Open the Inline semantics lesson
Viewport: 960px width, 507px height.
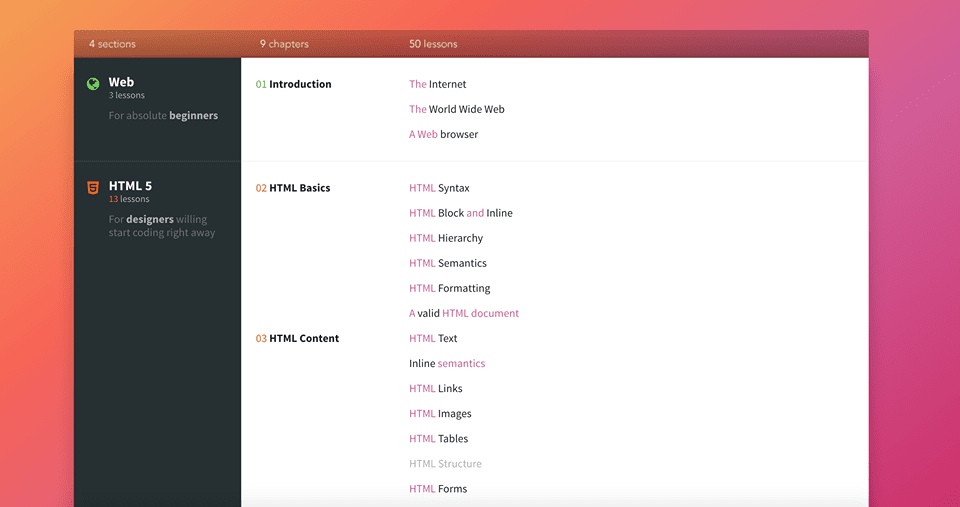446,363
